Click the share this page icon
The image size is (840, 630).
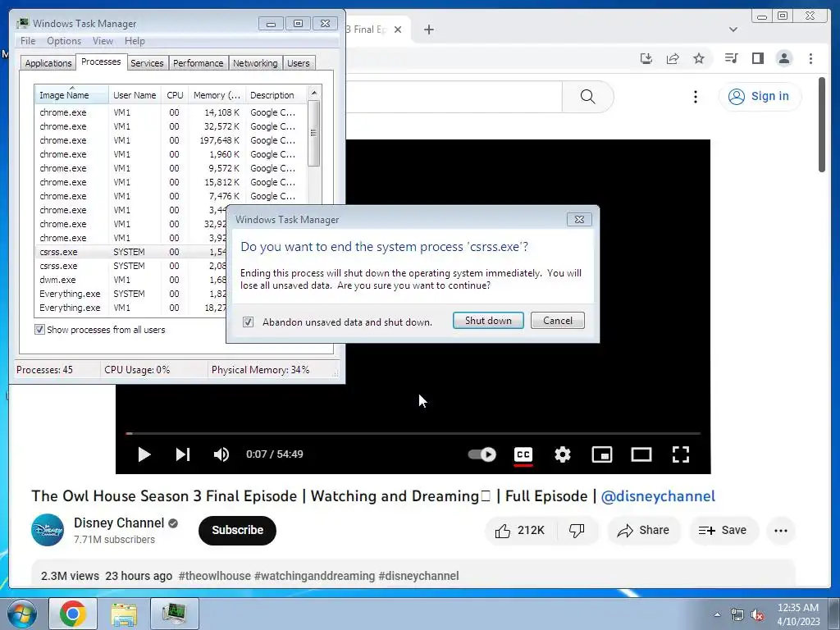(x=673, y=58)
